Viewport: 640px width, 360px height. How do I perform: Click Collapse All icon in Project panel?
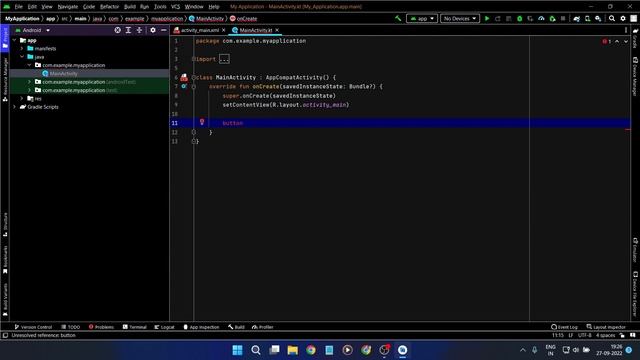(x=139, y=30)
